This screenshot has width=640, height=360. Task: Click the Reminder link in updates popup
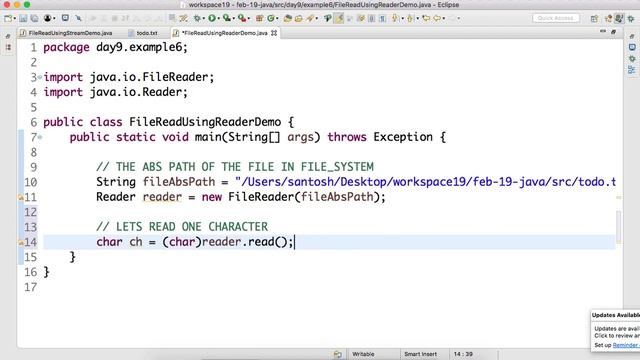click(x=626, y=345)
